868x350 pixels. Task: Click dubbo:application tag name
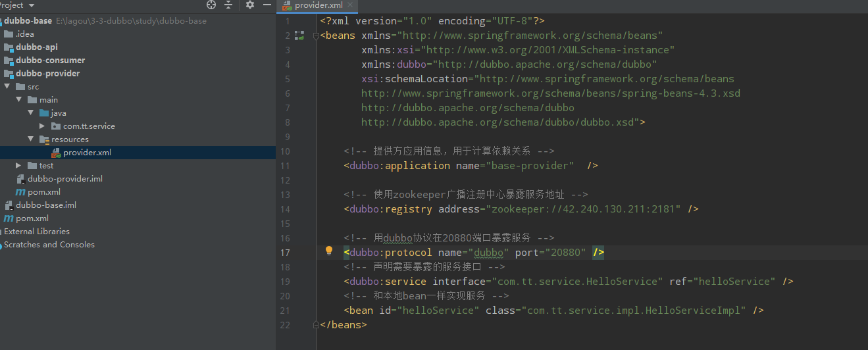(399, 166)
